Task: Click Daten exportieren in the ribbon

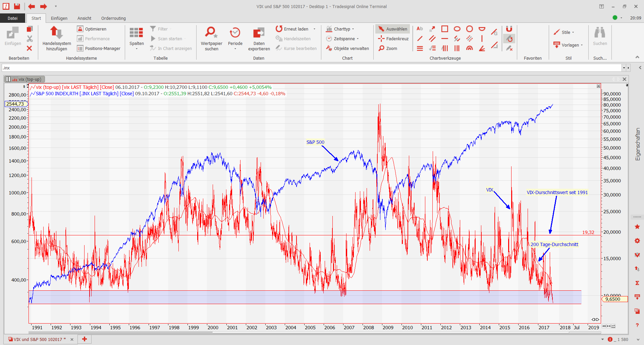Action: 259,33
